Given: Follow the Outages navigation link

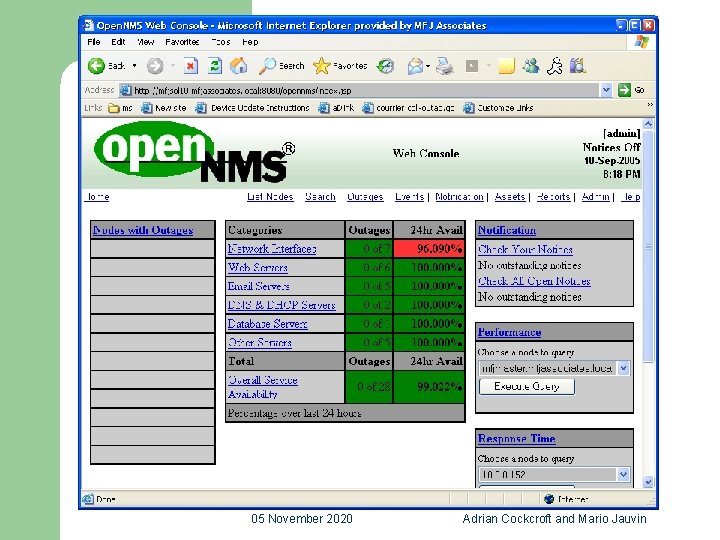Looking at the screenshot, I should coord(365,197).
